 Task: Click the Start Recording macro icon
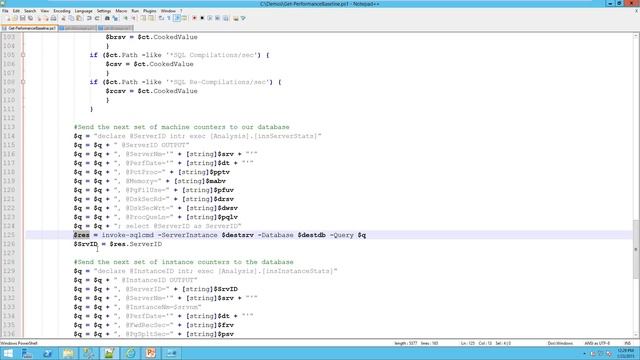[x=194, y=18]
